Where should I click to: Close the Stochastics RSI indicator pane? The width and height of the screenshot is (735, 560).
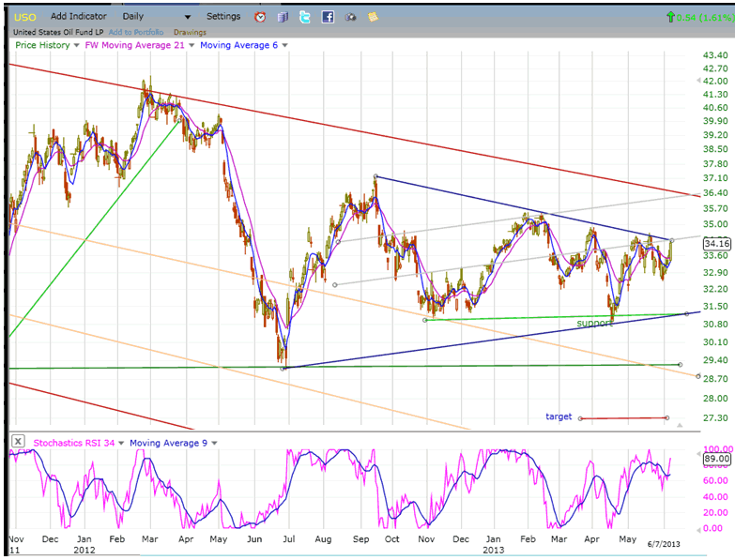point(17,442)
